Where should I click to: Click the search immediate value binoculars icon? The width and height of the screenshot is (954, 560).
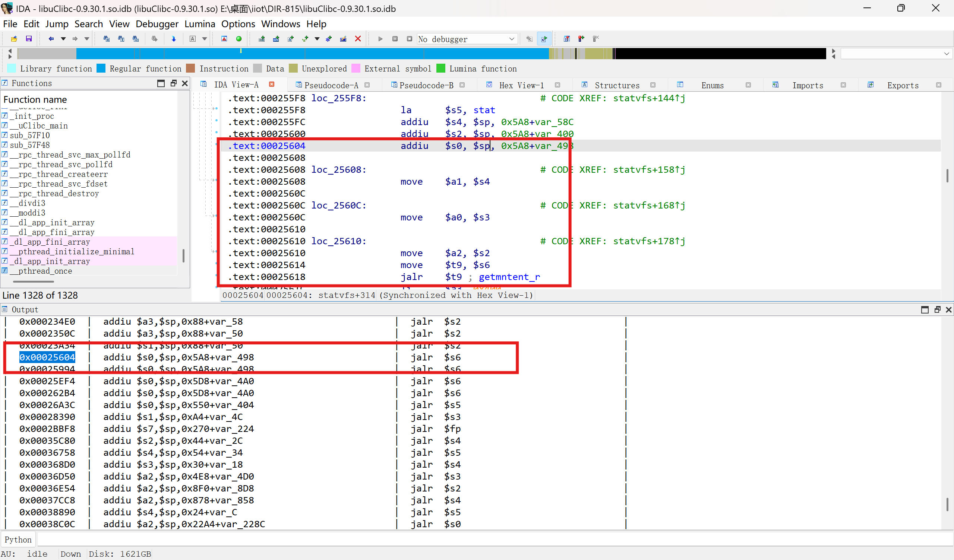pos(106,39)
